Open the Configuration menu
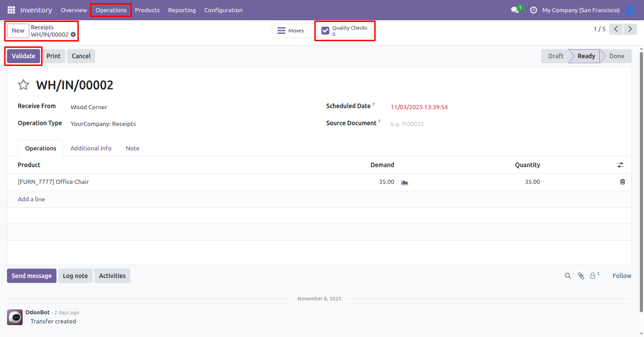 (x=223, y=10)
